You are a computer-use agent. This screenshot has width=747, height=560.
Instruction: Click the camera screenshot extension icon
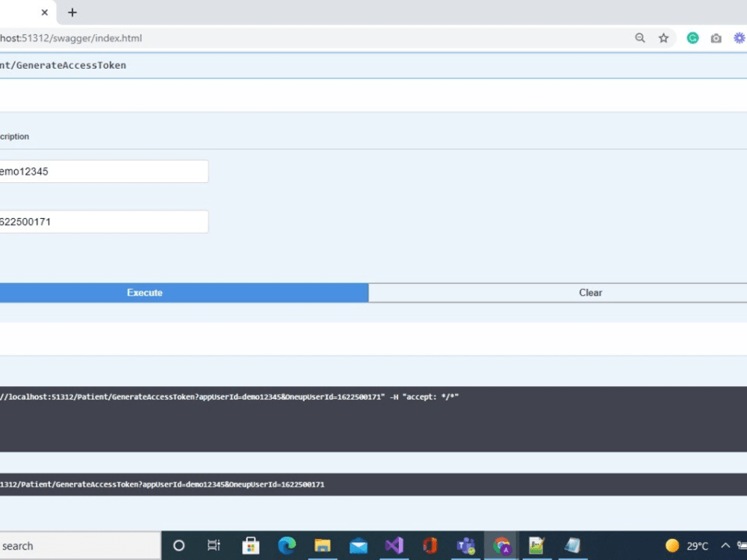716,37
